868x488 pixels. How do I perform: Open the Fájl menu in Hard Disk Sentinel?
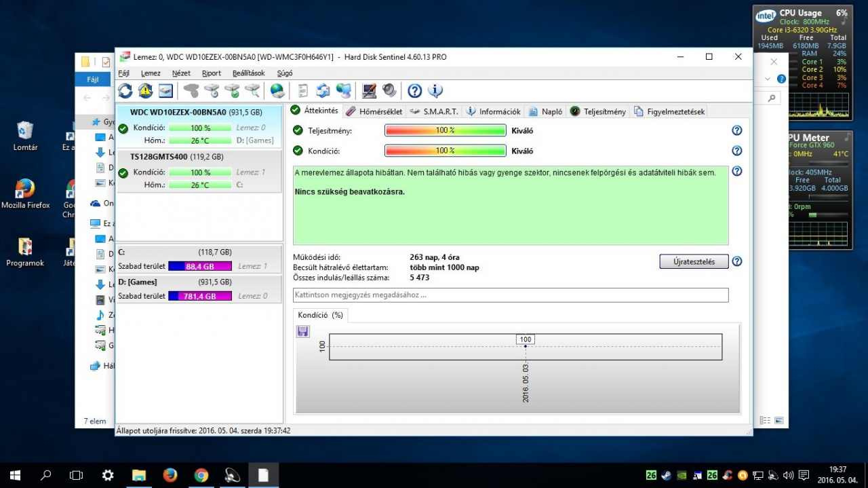click(124, 73)
